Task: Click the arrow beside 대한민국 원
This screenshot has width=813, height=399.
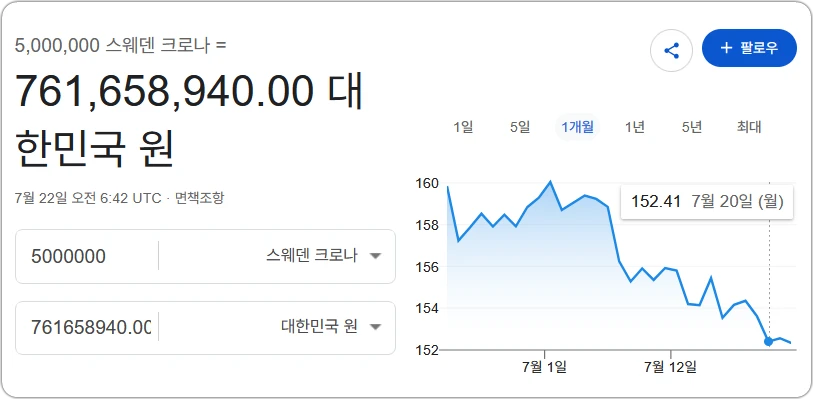Action: click(x=376, y=327)
